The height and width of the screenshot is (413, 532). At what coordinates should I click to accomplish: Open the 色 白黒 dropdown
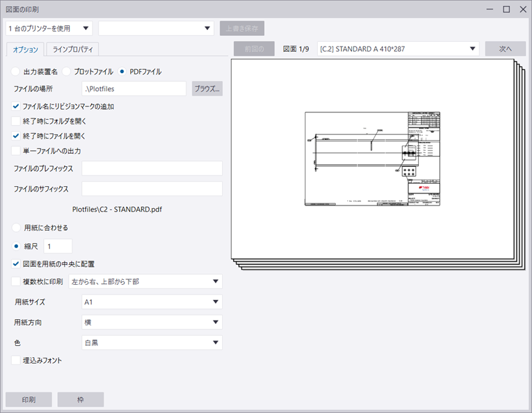point(152,343)
